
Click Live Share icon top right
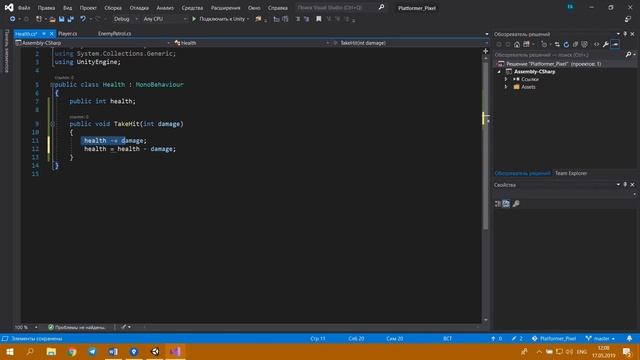628,19
